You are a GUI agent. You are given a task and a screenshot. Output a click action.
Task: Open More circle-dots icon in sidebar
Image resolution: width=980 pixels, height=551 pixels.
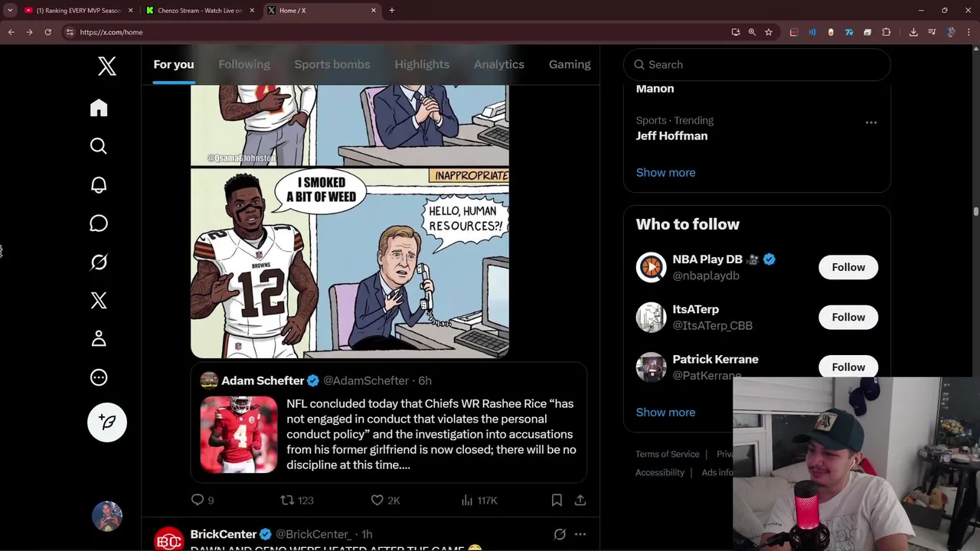coord(99,377)
